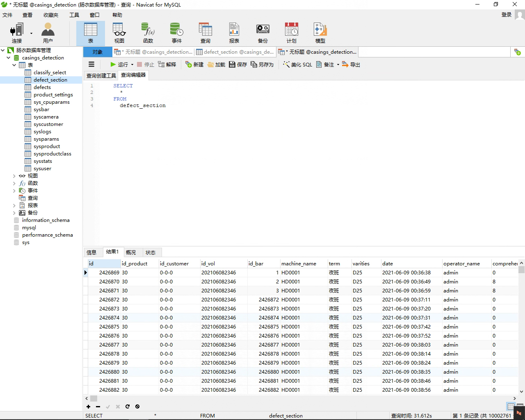Click the 加载 (Load) button

coord(217,64)
